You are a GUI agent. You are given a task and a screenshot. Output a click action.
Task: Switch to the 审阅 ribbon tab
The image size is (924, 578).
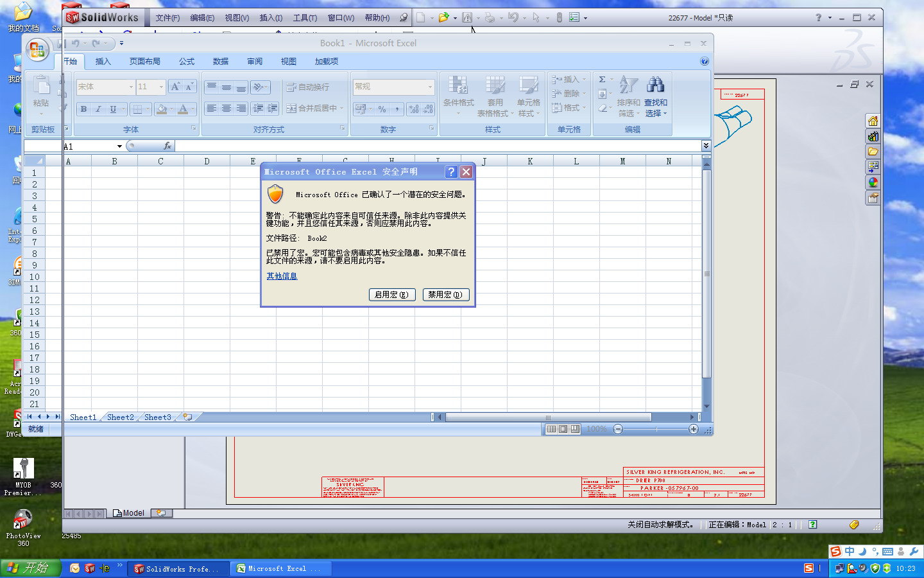[255, 62]
